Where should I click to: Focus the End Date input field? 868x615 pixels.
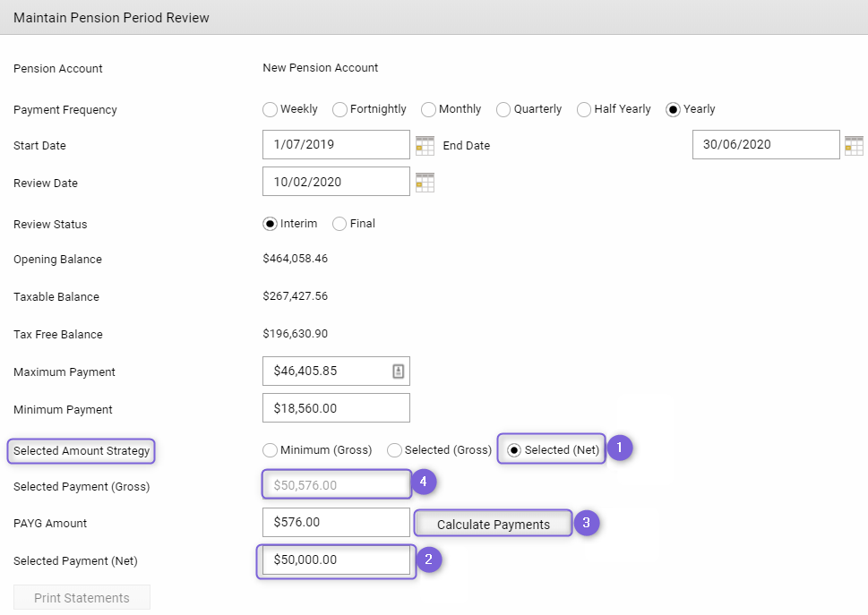766,145
